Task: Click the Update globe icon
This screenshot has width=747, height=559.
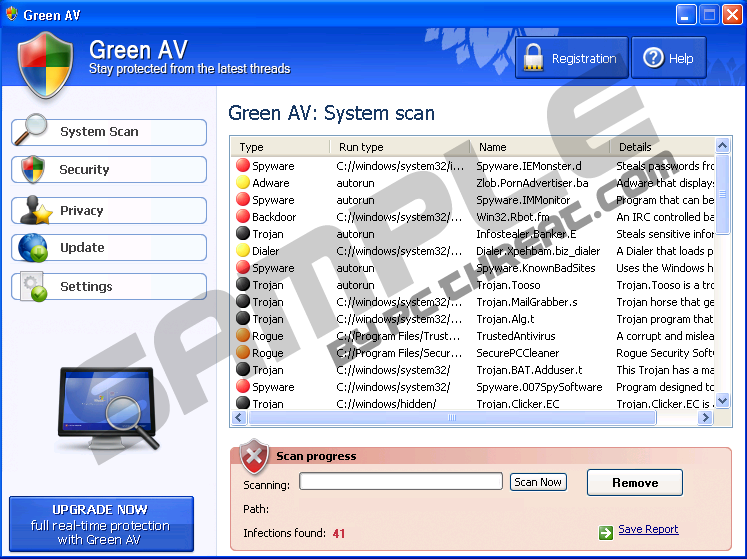Action: (x=32, y=247)
